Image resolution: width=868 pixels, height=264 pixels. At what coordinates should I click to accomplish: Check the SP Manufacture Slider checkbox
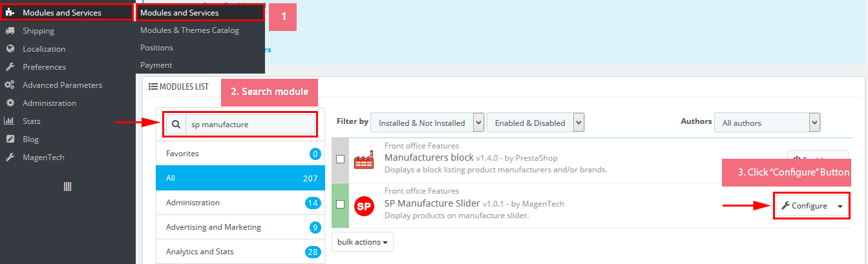point(340,205)
